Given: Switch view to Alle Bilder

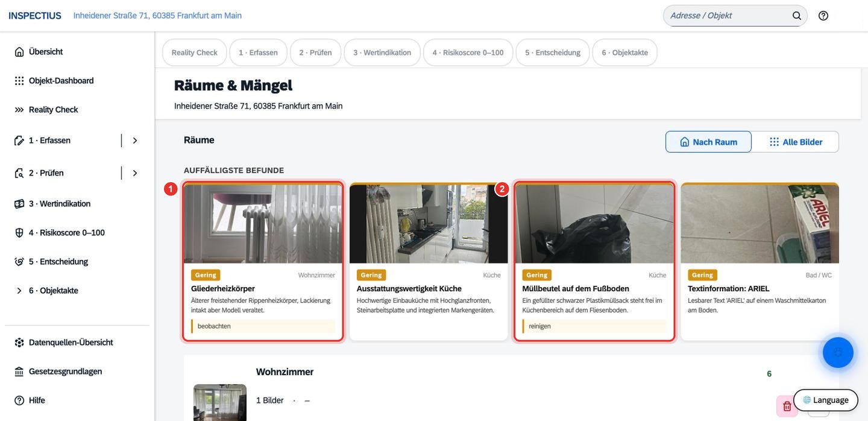Looking at the screenshot, I should 795,142.
